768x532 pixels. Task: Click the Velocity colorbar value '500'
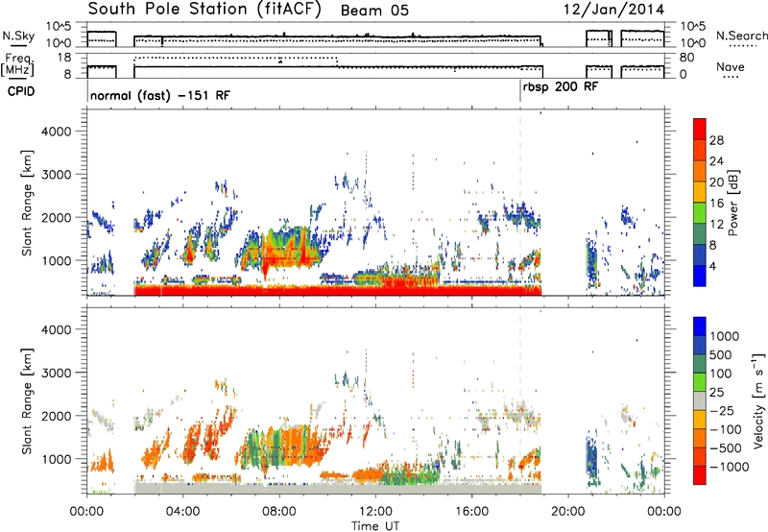721,354
